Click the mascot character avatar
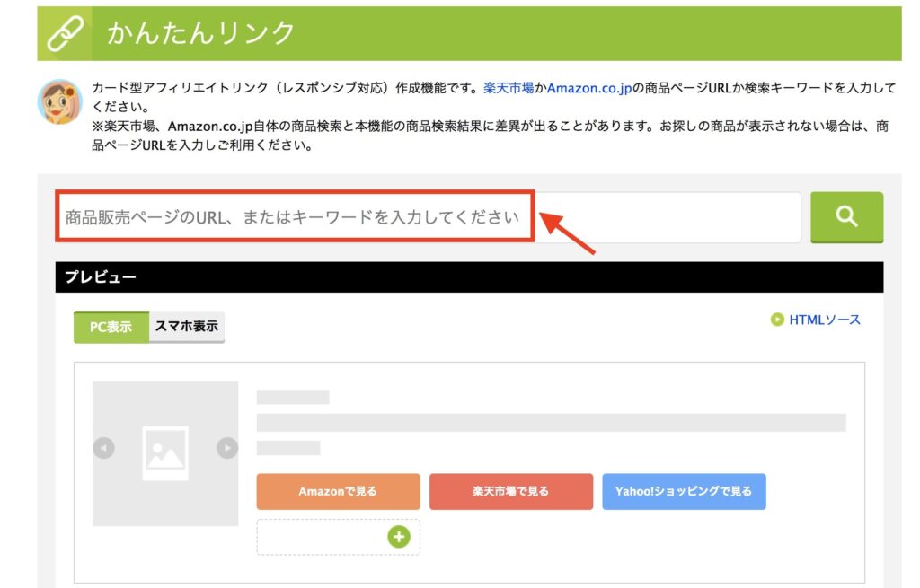 (60, 102)
